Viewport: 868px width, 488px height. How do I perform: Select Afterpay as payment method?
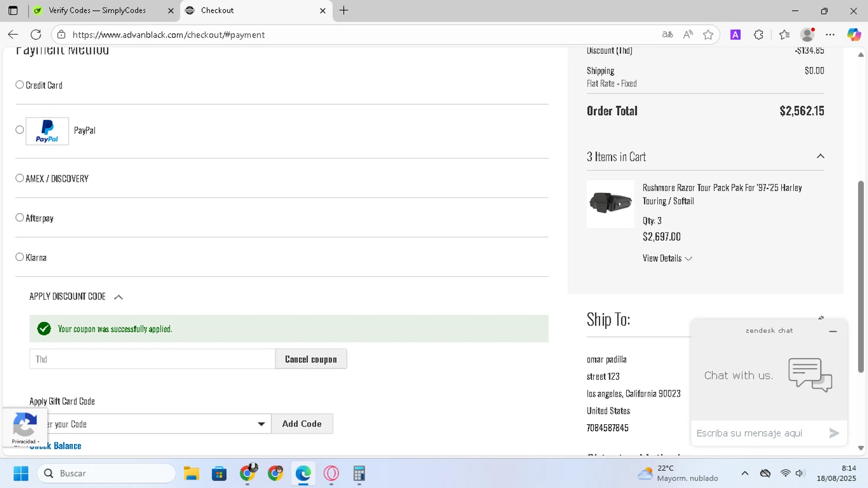click(20, 218)
